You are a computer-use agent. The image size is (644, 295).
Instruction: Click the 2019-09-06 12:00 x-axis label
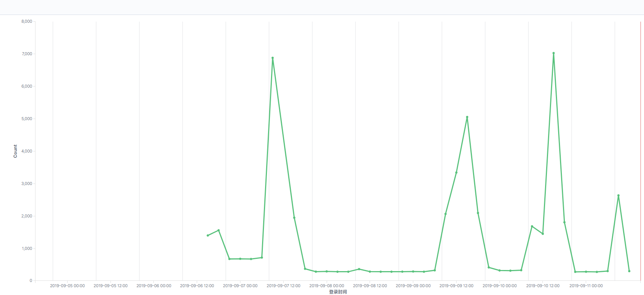coord(197,286)
